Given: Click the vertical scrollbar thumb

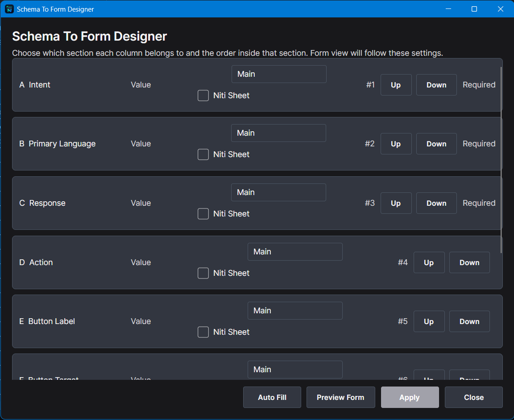Looking at the screenshot, I should [501, 160].
